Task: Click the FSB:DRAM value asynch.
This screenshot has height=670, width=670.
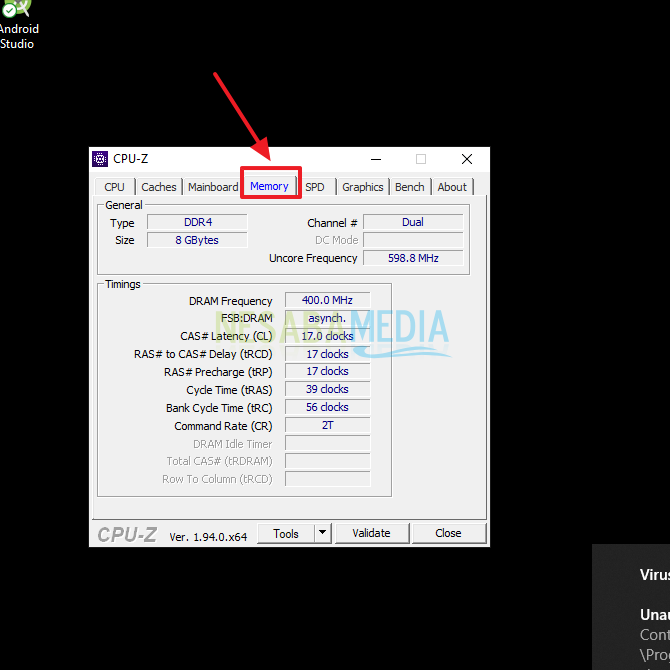Action: click(x=328, y=318)
